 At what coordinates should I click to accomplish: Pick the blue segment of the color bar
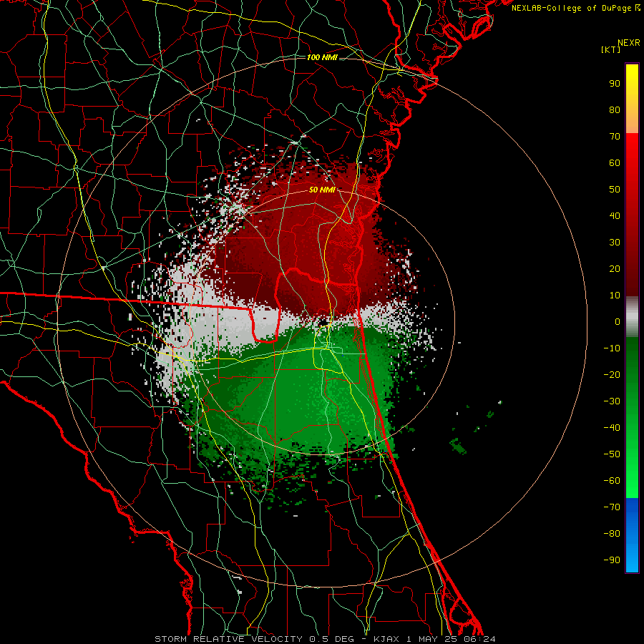pyautogui.click(x=632, y=535)
